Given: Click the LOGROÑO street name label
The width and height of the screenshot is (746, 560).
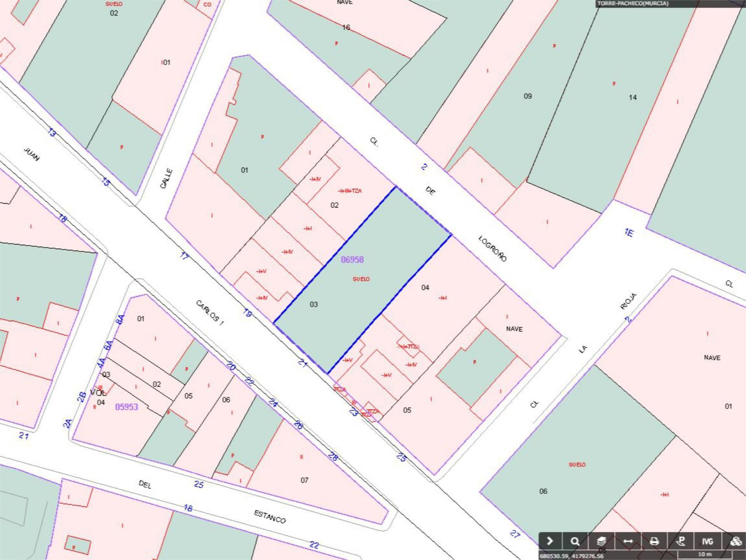Looking at the screenshot, I should click(492, 249).
